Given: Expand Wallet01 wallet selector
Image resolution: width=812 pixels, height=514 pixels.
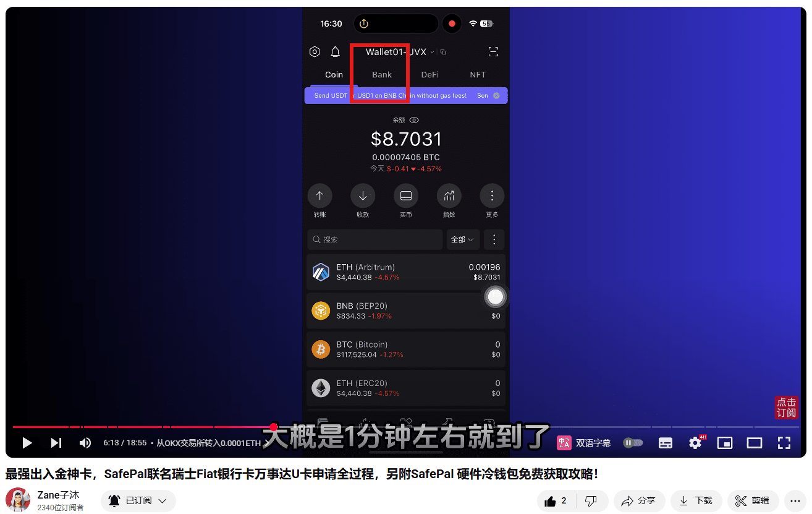Looking at the screenshot, I should pyautogui.click(x=400, y=52).
